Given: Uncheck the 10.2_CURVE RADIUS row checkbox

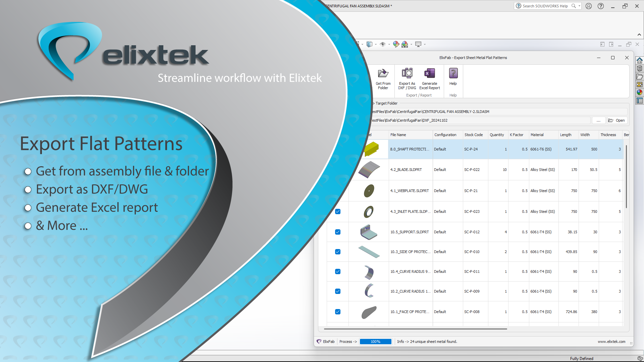Looking at the screenshot, I should coord(338,291).
